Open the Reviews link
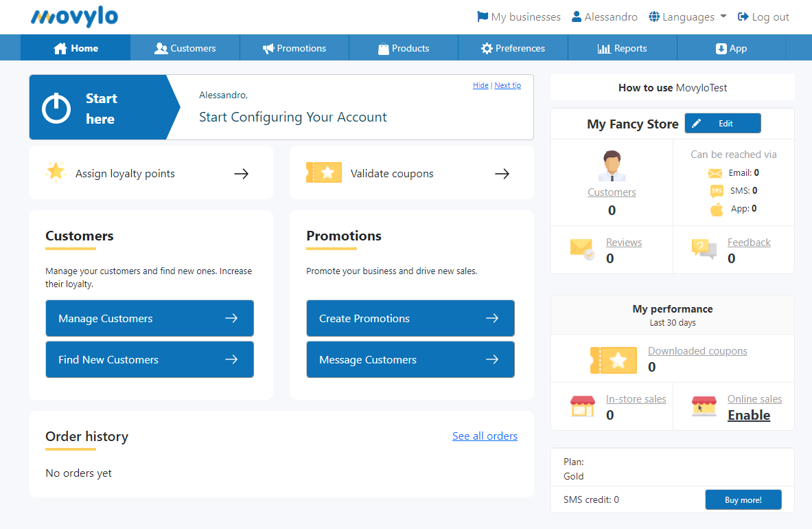 click(x=624, y=243)
